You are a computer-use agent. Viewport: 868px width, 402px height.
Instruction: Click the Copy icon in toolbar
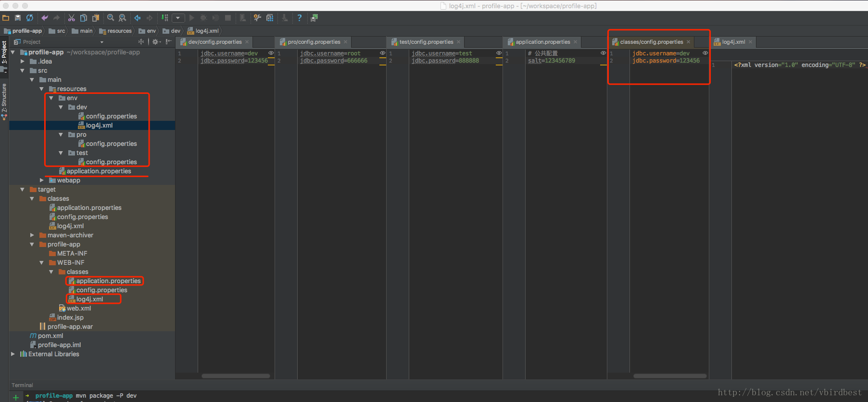coord(84,18)
